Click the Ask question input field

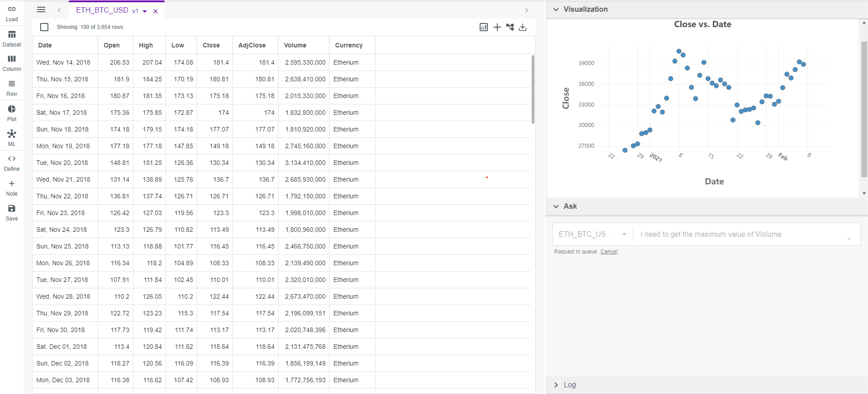(x=741, y=234)
